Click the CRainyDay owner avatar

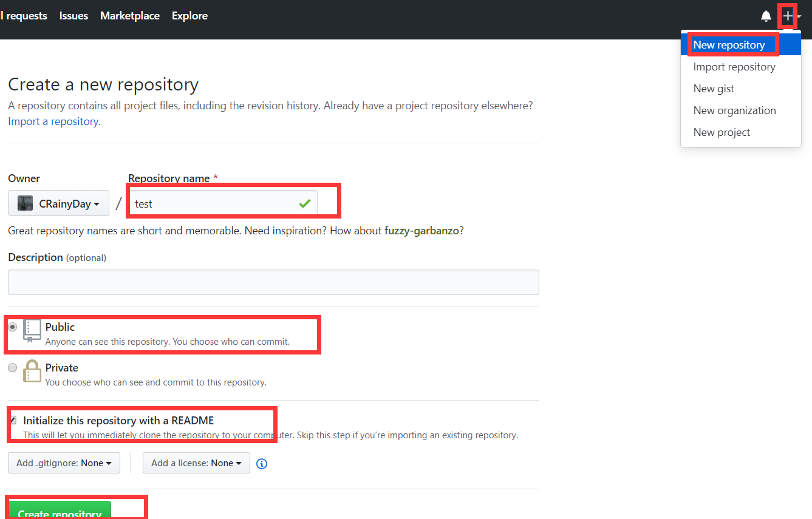tap(24, 203)
